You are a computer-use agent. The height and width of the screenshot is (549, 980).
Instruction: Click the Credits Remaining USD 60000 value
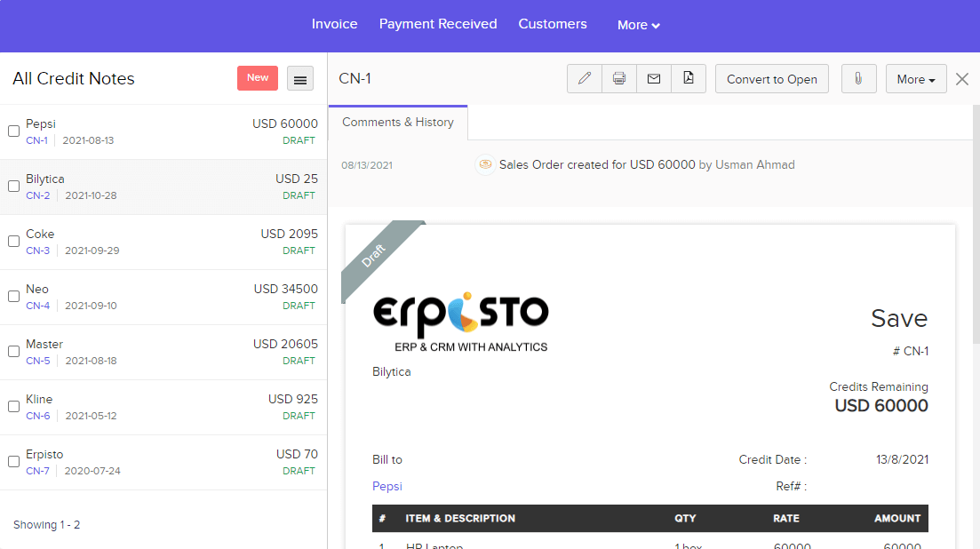(x=881, y=405)
